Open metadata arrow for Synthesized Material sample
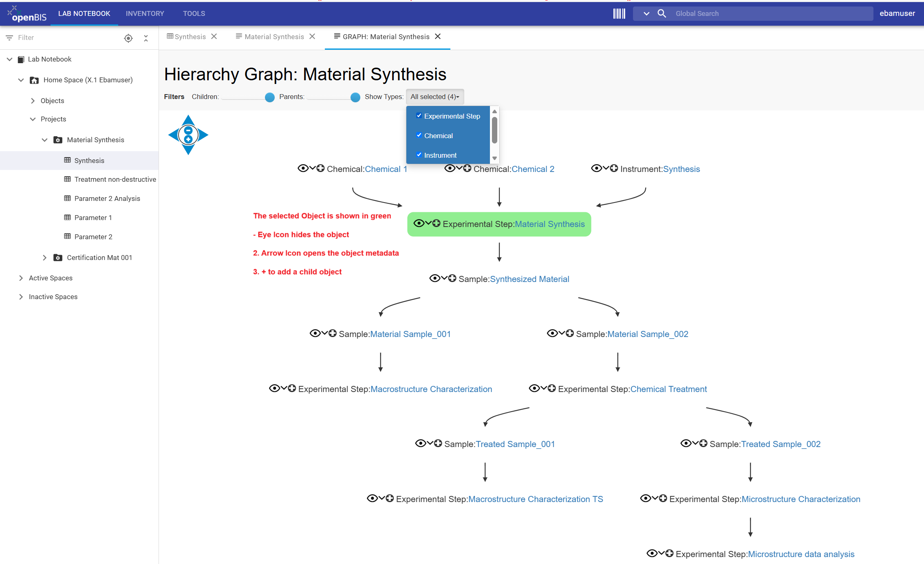The image size is (924, 564). click(x=444, y=278)
